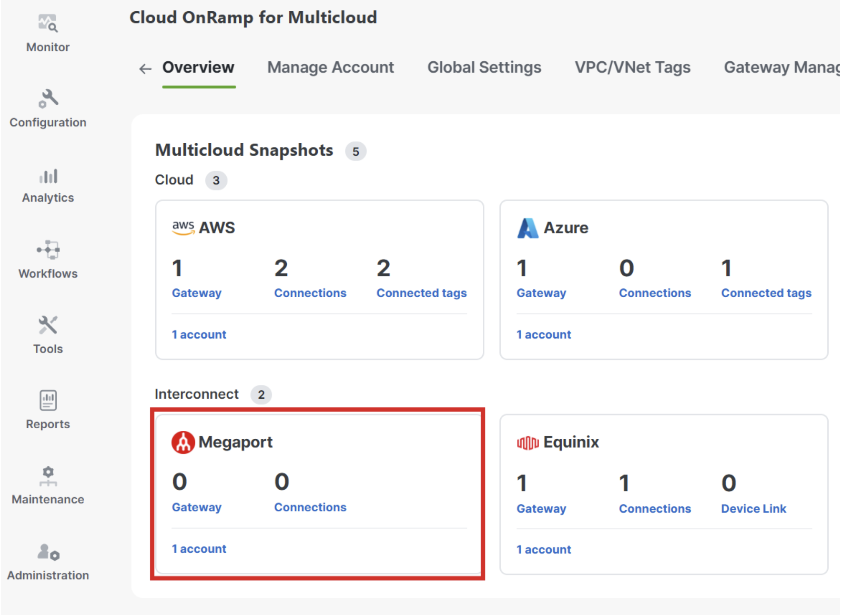The image size is (841, 616).
Task: Click the Megaport Gateway count 0
Action: (179, 482)
